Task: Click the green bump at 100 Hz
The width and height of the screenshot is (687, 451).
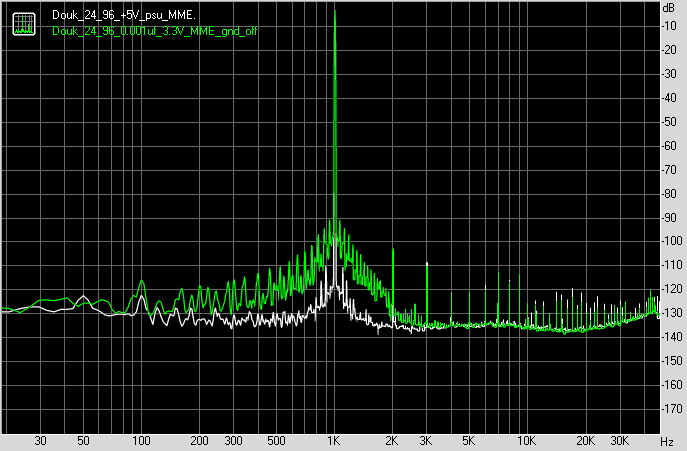Action: click(x=142, y=281)
